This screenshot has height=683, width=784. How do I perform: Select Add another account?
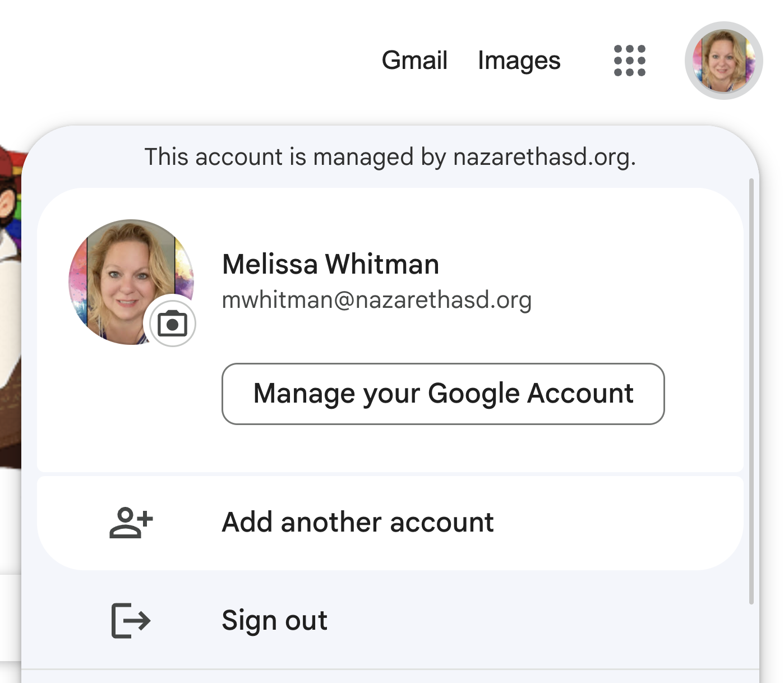pos(390,523)
